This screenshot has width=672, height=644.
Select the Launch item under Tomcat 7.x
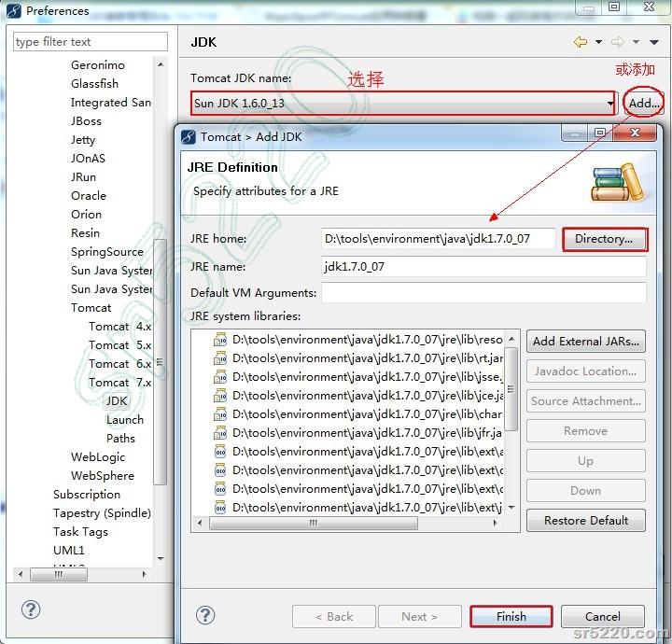coord(125,420)
